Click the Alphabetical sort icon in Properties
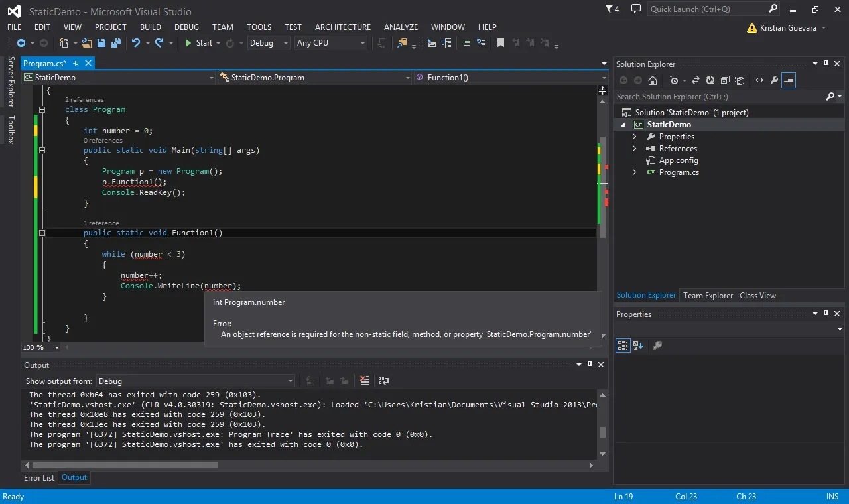Viewport: 849px width, 504px height. 638,346
